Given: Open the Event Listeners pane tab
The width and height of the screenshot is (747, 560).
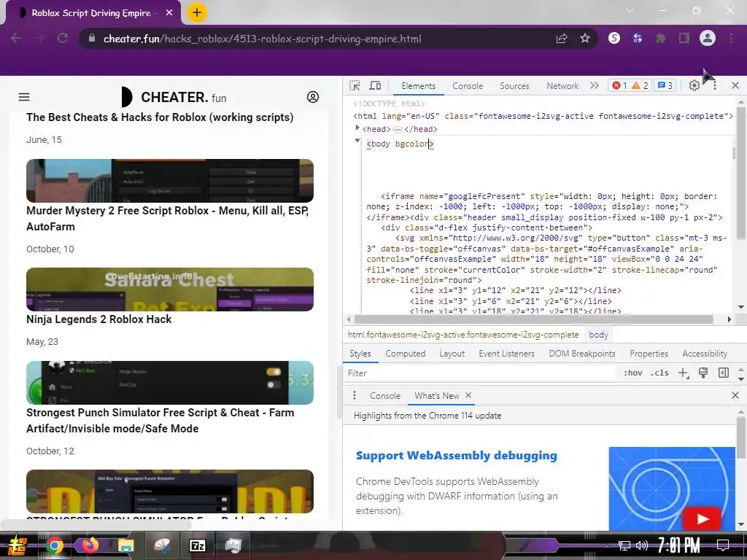Looking at the screenshot, I should pos(506,354).
